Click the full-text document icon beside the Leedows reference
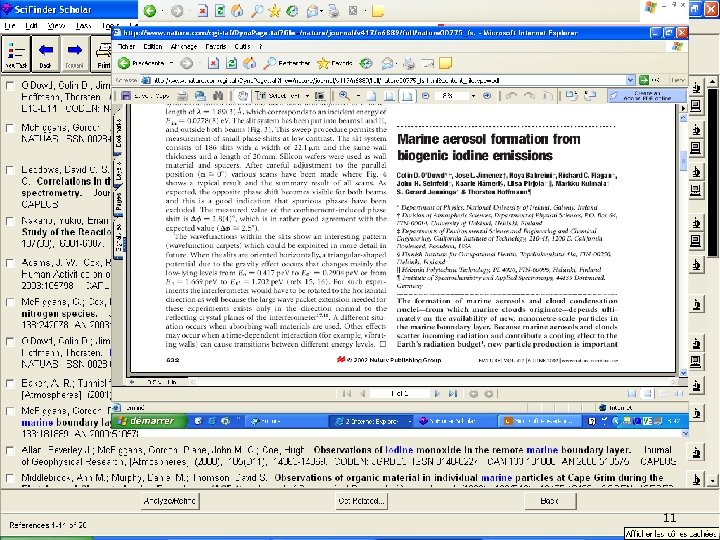Image resolution: width=720 pixels, height=540 pixels. 696,190
